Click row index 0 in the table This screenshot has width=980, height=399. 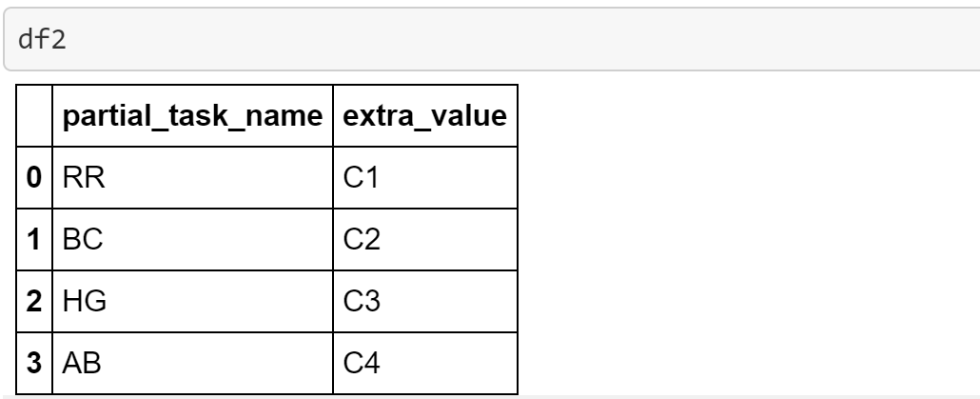[33, 178]
